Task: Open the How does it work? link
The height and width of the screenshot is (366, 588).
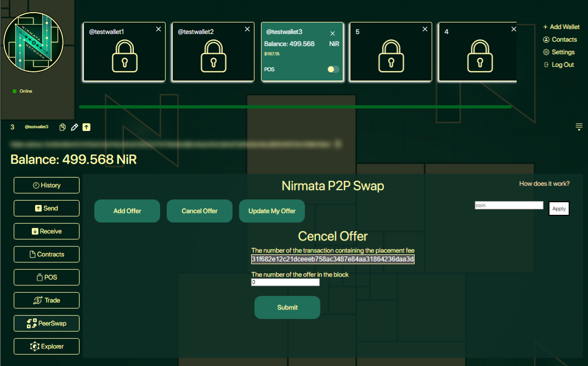Action: tap(544, 184)
